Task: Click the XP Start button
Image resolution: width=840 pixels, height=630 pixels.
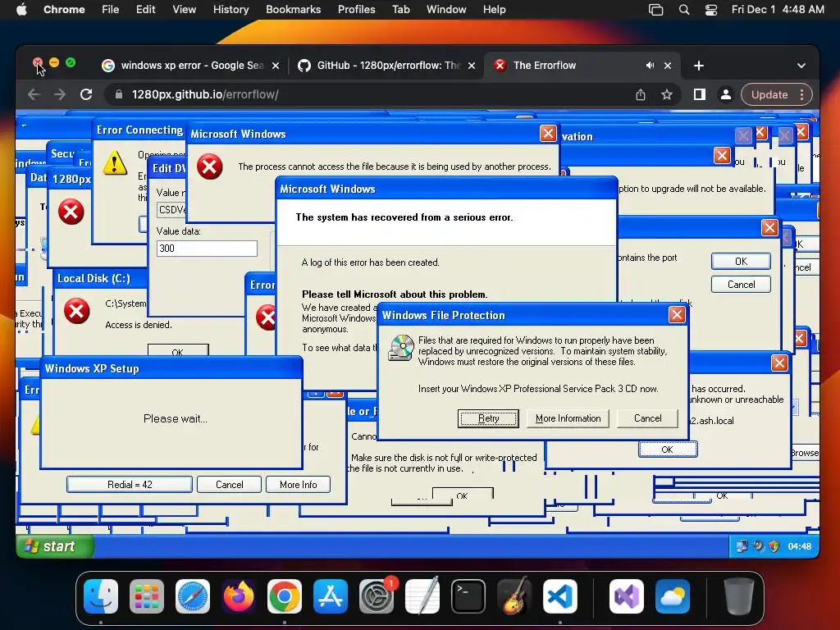Action: tap(55, 546)
